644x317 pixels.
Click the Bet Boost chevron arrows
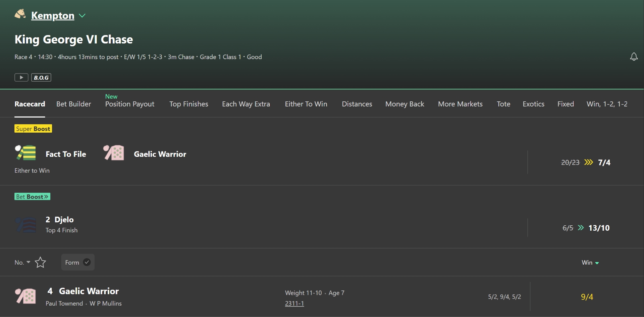(x=47, y=196)
